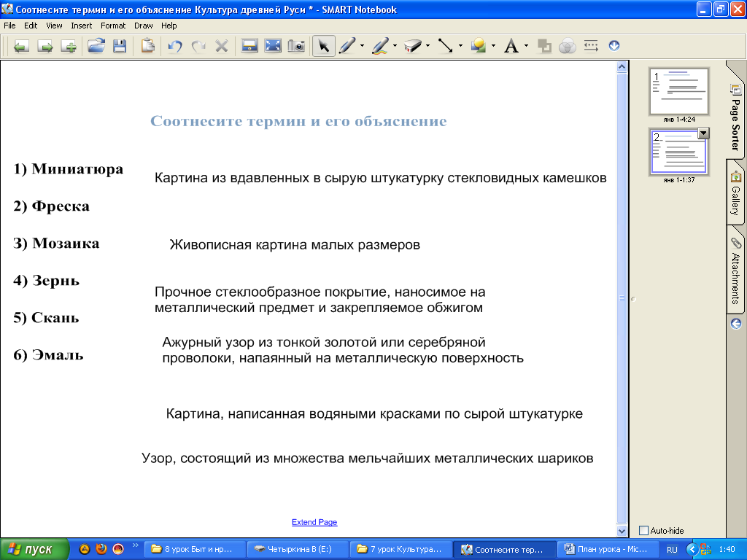Screen dimensions: 747x560
Task: Open the Help menu
Action: tap(169, 26)
